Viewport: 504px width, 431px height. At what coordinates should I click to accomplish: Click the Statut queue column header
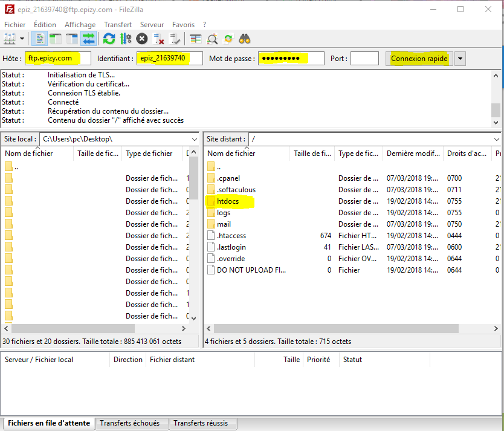[x=384, y=360]
